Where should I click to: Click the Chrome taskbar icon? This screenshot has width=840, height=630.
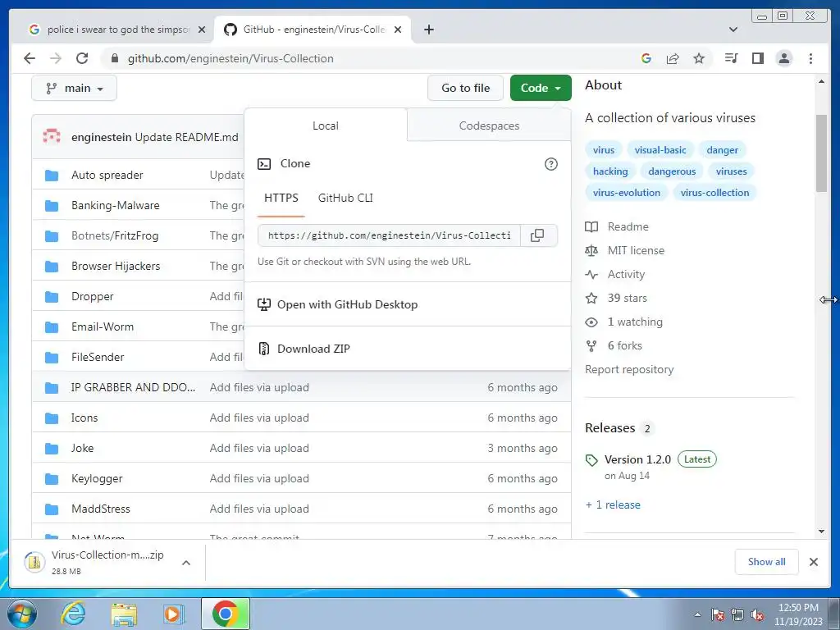[x=225, y=614]
